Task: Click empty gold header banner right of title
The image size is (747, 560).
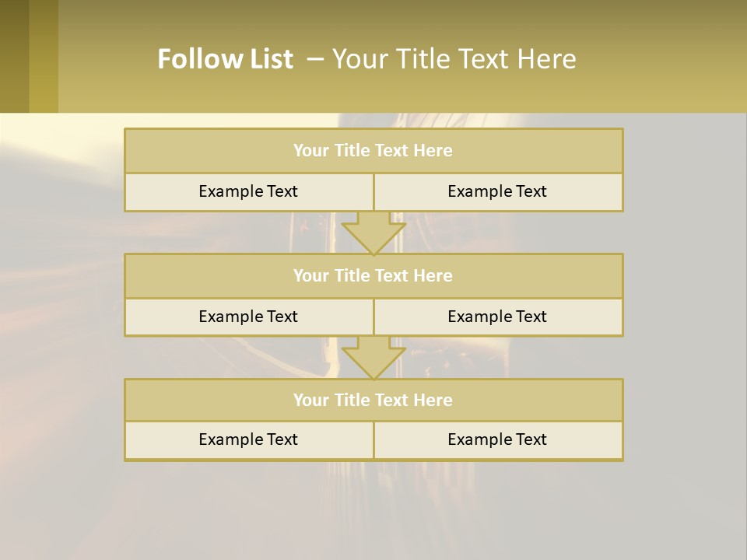Action: (x=669, y=59)
